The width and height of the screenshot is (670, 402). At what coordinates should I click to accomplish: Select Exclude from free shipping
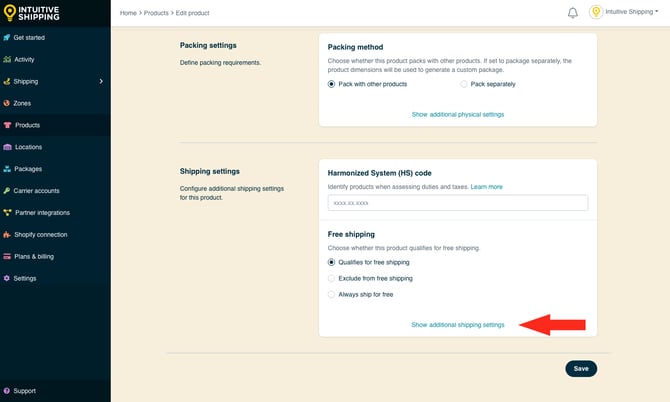coord(331,279)
